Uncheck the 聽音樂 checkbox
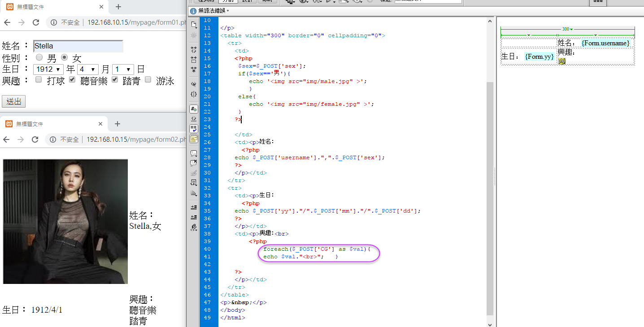 [72, 80]
